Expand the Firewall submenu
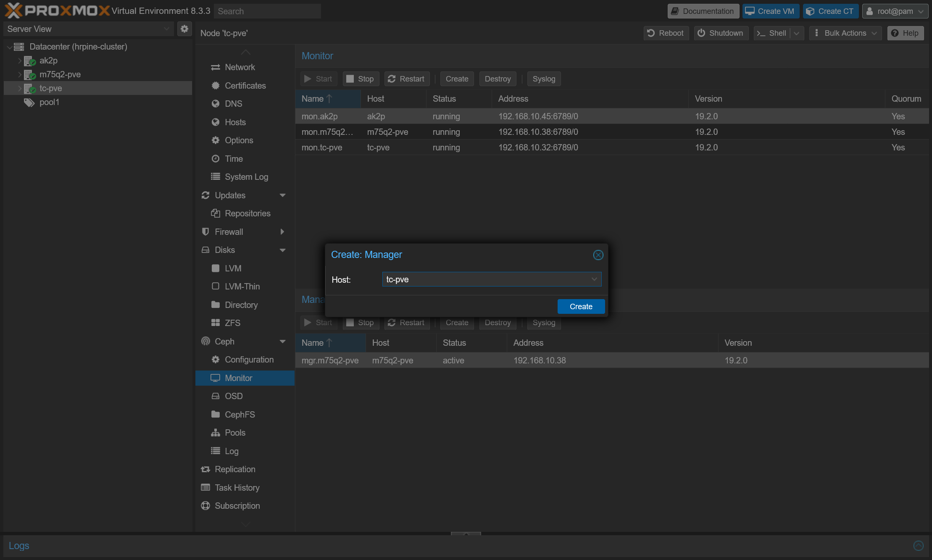The image size is (932, 560). click(282, 232)
